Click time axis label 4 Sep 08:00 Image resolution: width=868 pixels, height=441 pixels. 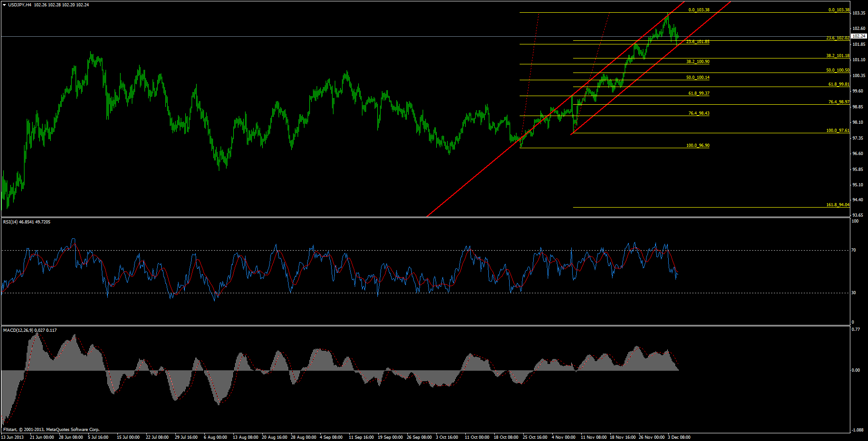(331, 437)
